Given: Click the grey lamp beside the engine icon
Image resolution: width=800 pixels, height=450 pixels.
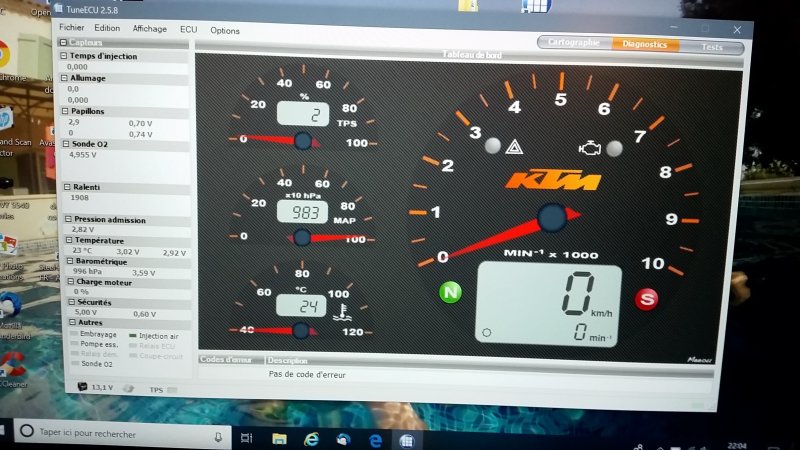Looking at the screenshot, I should tap(614, 148).
